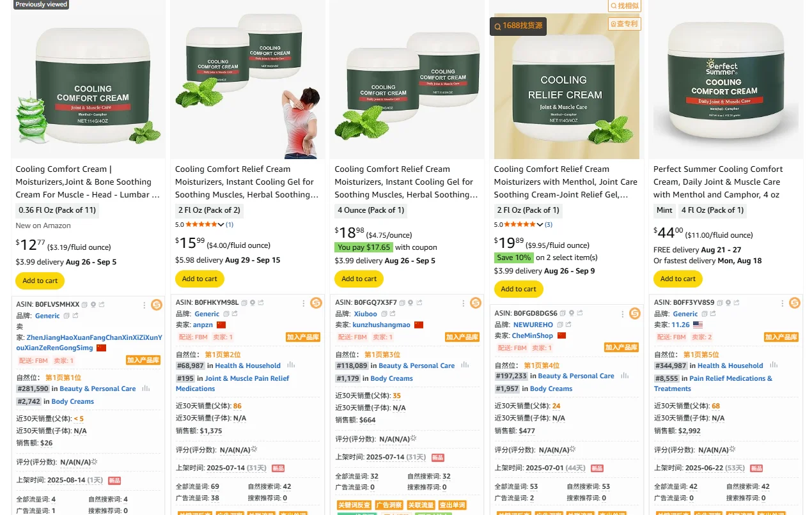812x515 pixels.
Task: Click the share icon next to ASIN B0FLVSMHXX
Action: [102, 305]
